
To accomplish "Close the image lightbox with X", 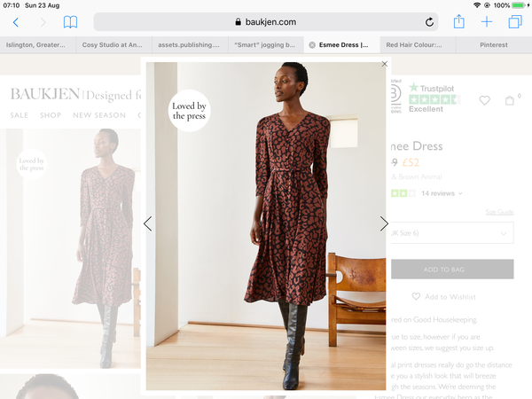I will tap(385, 64).
